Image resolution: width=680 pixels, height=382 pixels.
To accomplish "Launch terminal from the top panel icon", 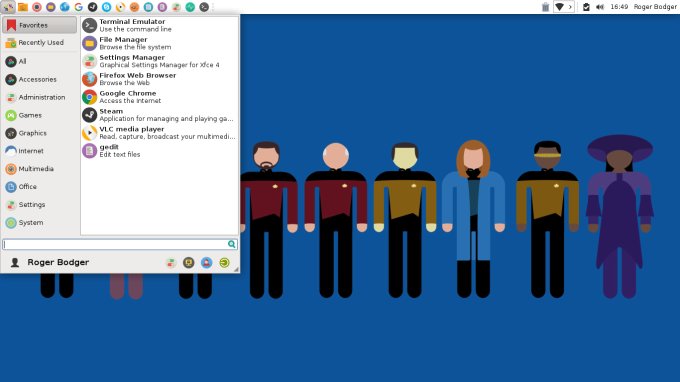I will [204, 7].
